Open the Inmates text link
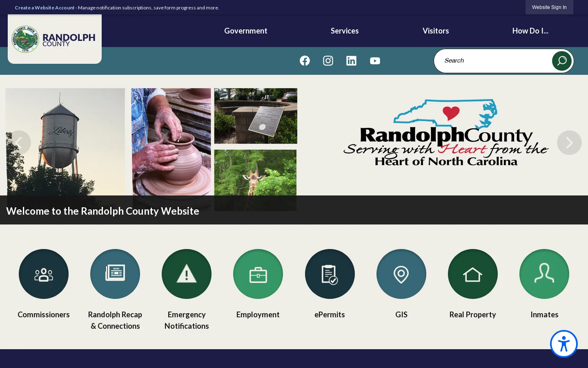 [x=544, y=314]
